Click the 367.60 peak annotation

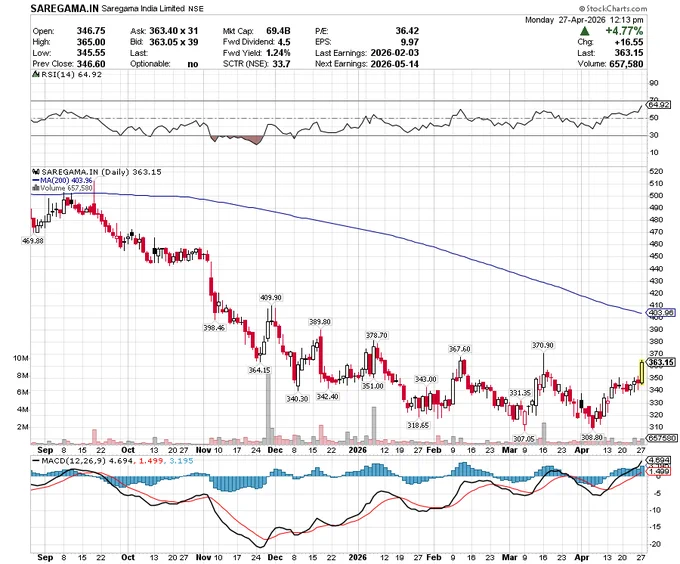click(459, 349)
